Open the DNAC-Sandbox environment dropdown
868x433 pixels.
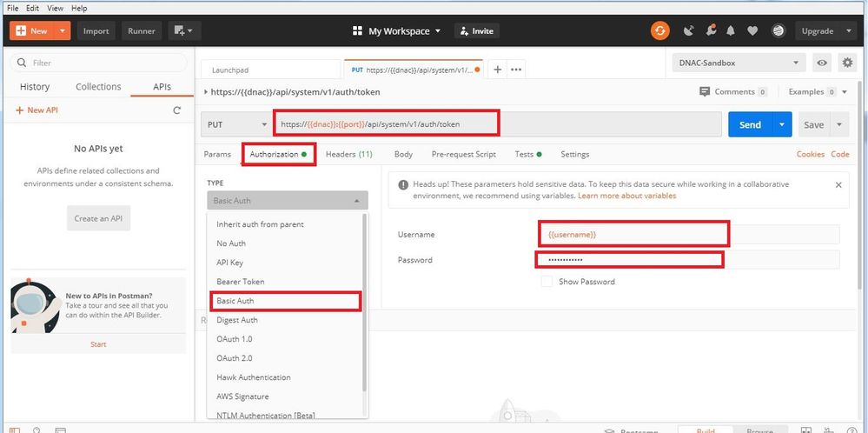click(739, 63)
